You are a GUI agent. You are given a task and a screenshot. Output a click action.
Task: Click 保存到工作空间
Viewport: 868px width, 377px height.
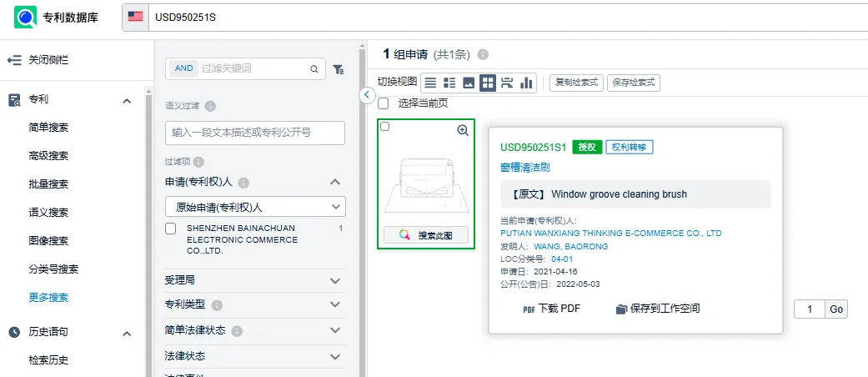click(x=658, y=309)
